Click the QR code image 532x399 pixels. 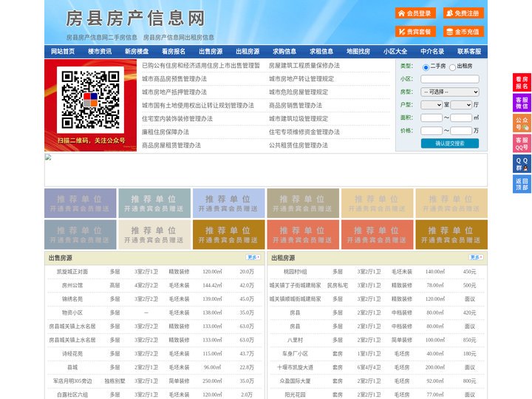(90, 100)
